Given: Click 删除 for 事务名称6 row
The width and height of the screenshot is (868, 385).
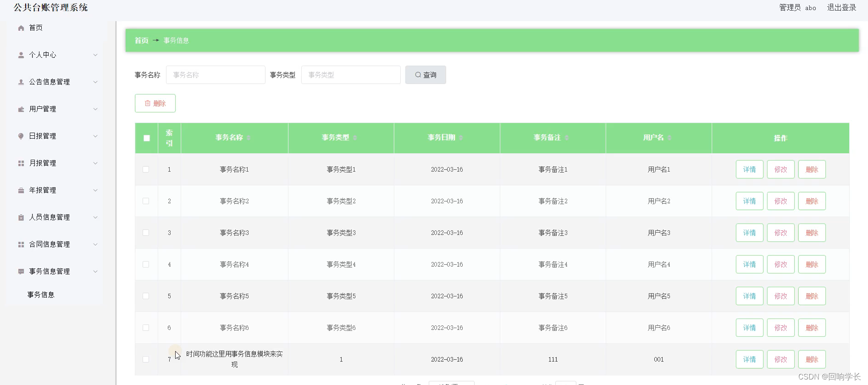Looking at the screenshot, I should 812,328.
